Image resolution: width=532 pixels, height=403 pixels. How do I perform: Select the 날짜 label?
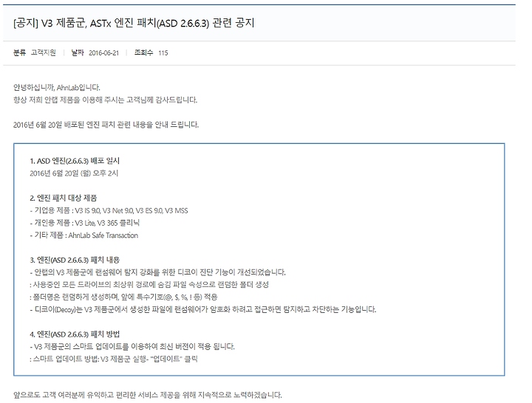point(78,52)
